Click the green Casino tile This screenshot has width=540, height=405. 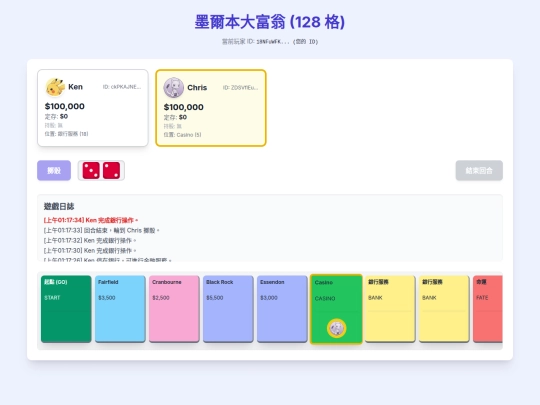click(336, 309)
